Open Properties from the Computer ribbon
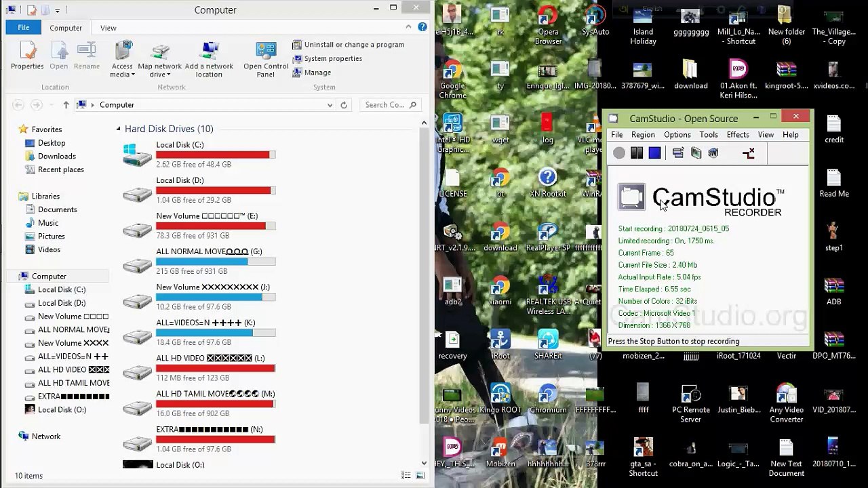868x488 pixels. pos(27,56)
